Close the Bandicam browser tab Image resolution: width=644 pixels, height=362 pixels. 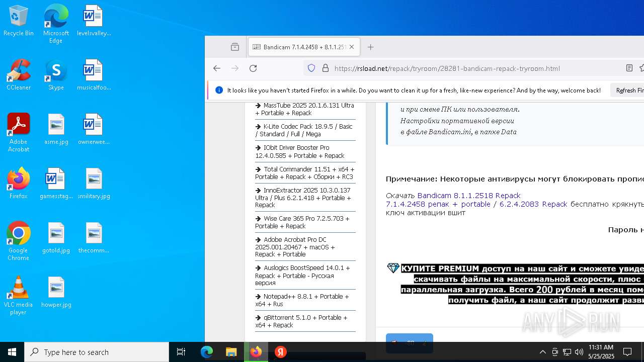[x=352, y=47]
